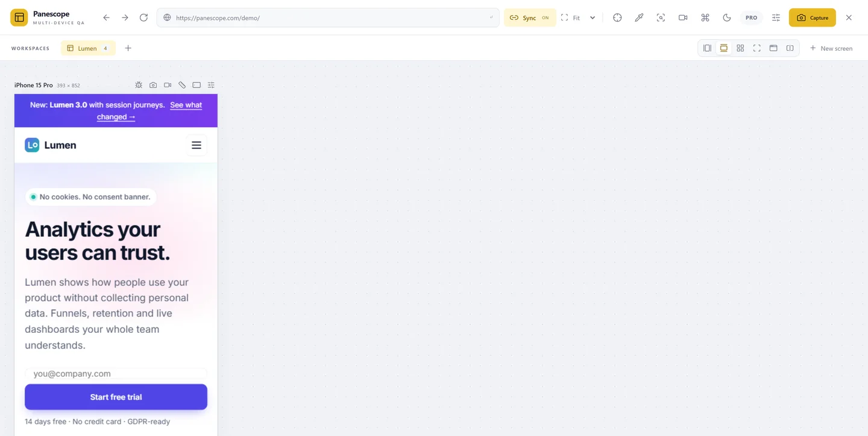The width and height of the screenshot is (868, 436).
Task: Open settings via top toolbar sliders icon
Action: tap(776, 17)
